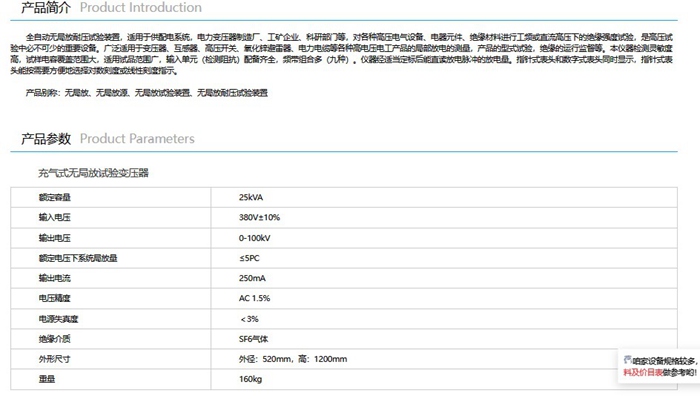This screenshot has height=399, width=700.
Task: Select the '≤5PC' value
Action: pyautogui.click(x=249, y=258)
